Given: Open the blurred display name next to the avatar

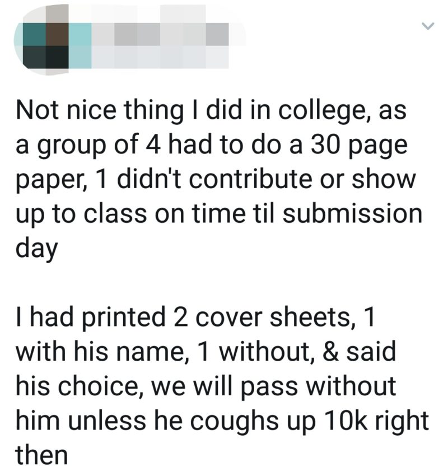Looking at the screenshot, I should click(160, 34).
